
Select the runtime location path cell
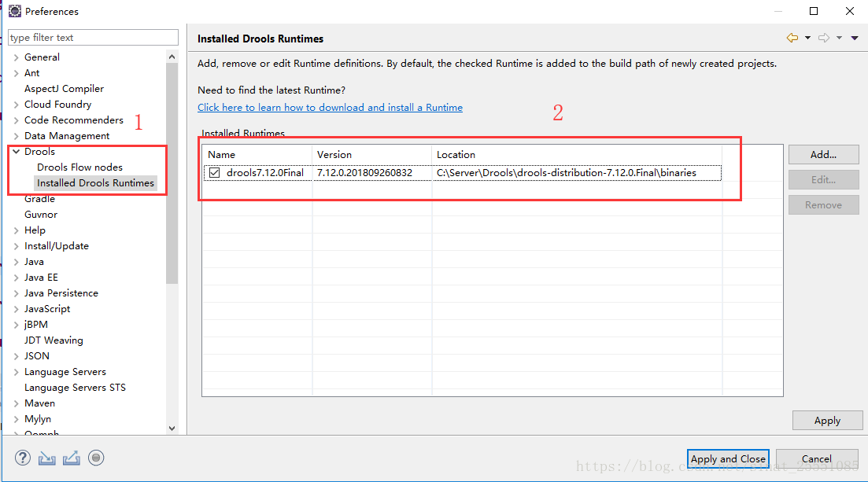point(567,173)
